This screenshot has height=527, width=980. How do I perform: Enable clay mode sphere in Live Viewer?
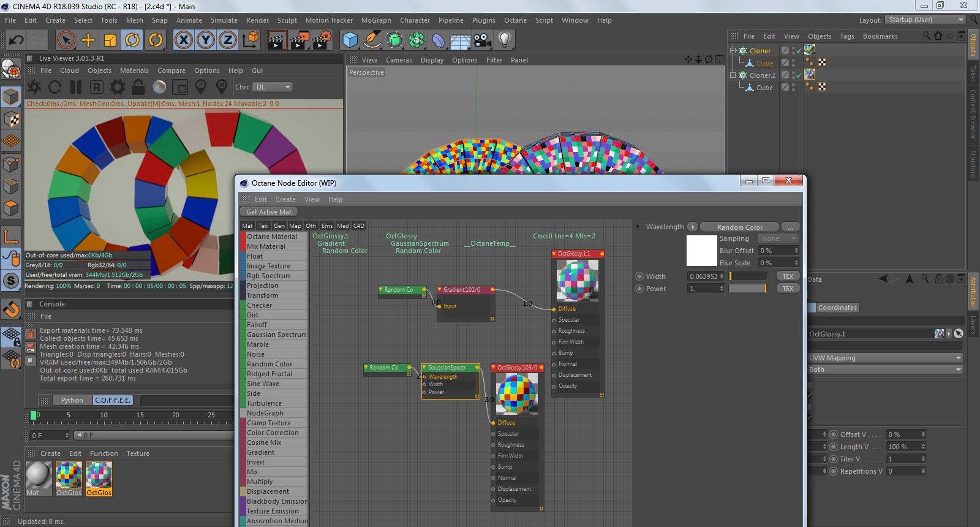tap(159, 87)
